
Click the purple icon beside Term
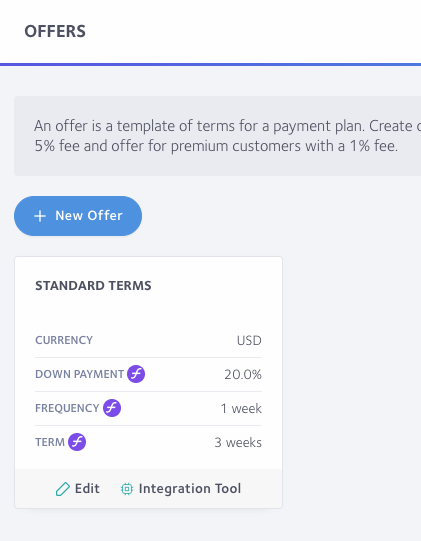77,442
